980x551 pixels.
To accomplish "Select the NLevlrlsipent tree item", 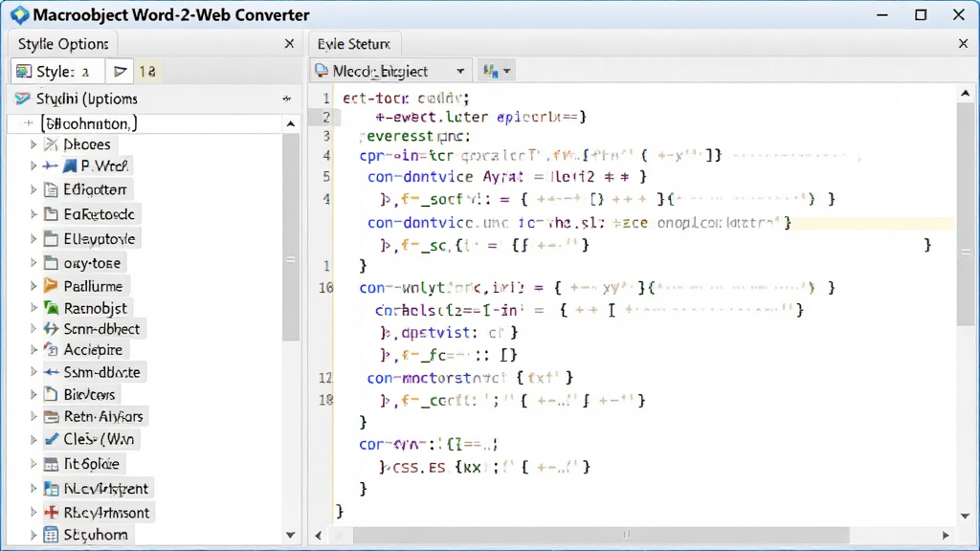I will pyautogui.click(x=99, y=489).
